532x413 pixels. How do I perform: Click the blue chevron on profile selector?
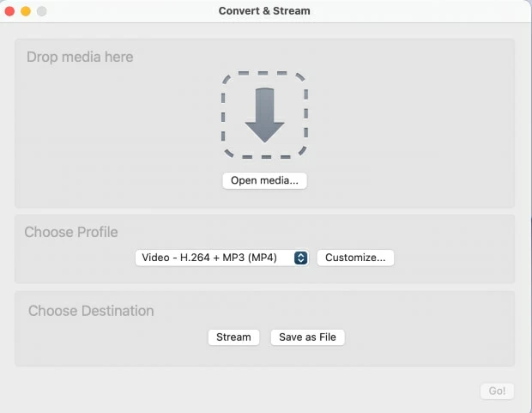tap(300, 258)
